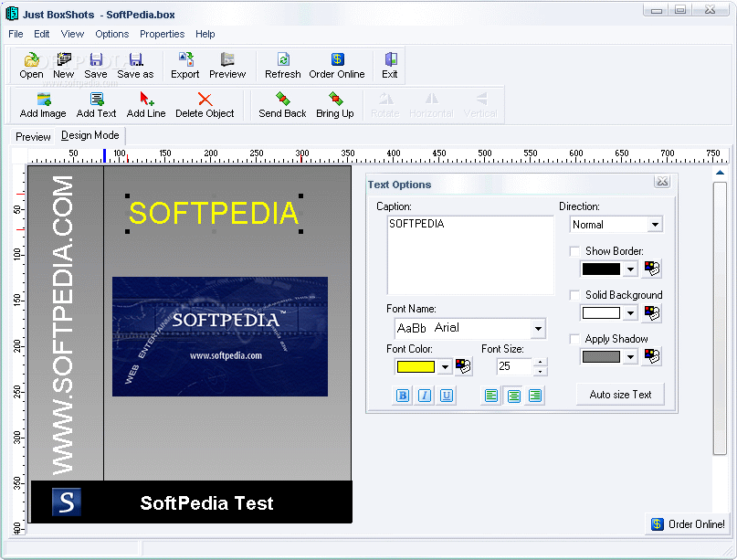Viewport: 737px width, 560px height.
Task: Click the Order Online! button at bottom right
Action: (x=688, y=523)
